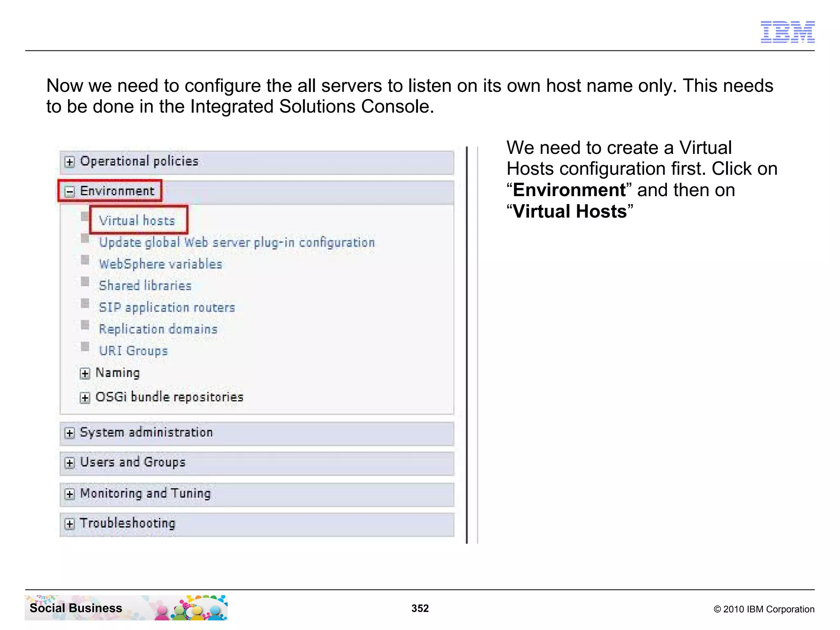Image resolution: width=840 pixels, height=630 pixels.
Task: Click the © 2010 IBM Corporation text
Action: pyautogui.click(x=764, y=609)
